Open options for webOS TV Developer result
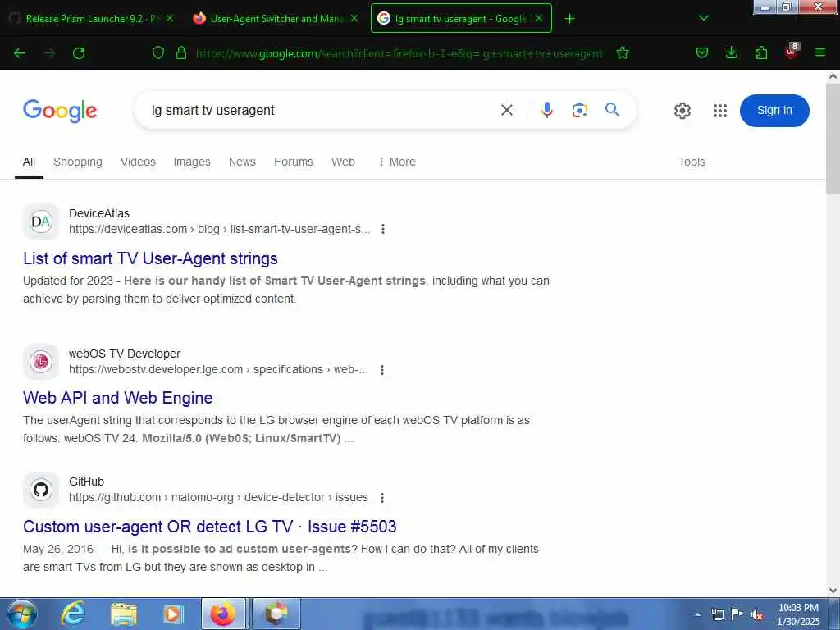 point(382,370)
